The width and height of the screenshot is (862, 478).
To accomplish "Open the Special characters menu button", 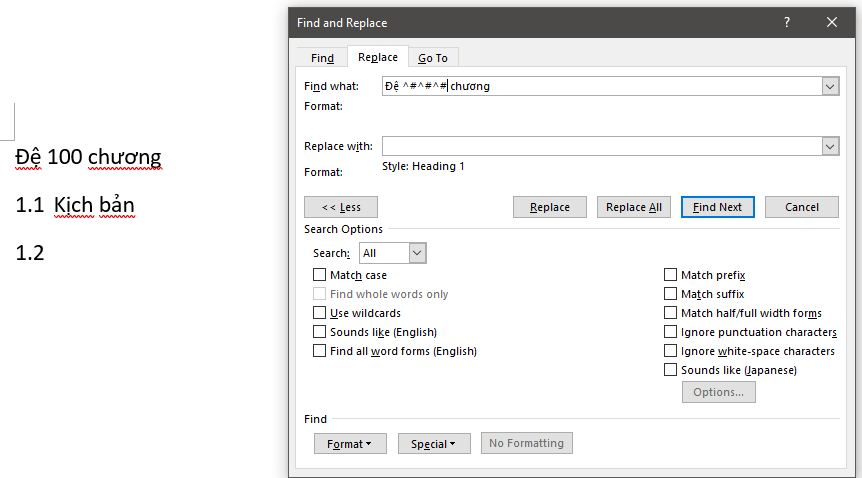I will point(434,444).
